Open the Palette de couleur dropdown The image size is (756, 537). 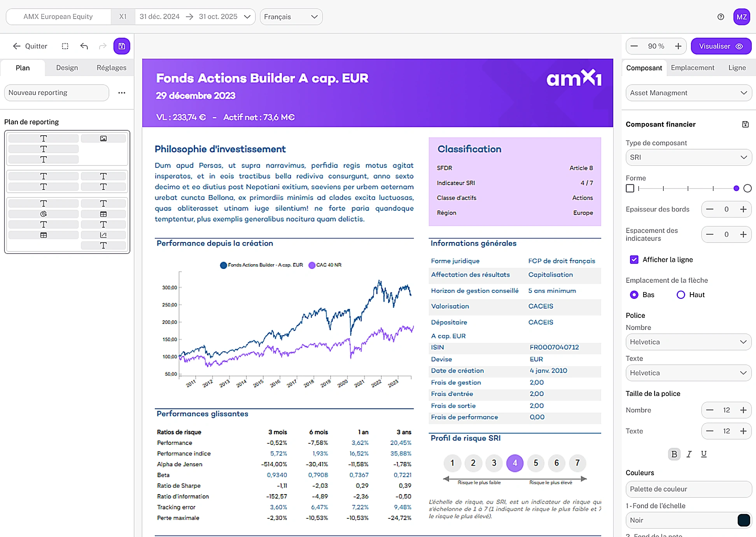[x=688, y=489]
